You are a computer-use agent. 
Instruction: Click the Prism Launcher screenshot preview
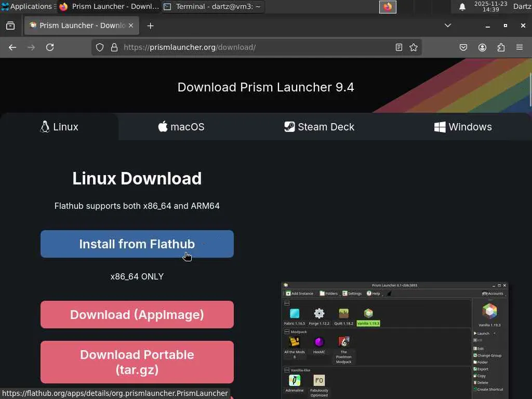pyautogui.click(x=395, y=340)
